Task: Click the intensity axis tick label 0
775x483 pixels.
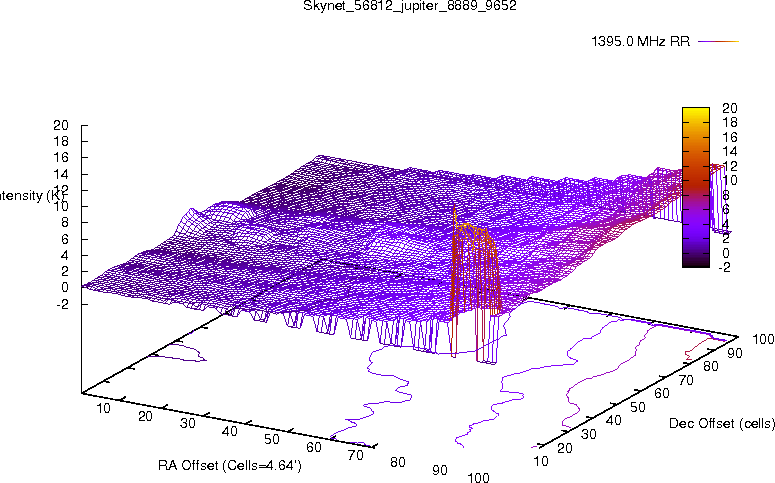Action: pyautogui.click(x=65, y=287)
